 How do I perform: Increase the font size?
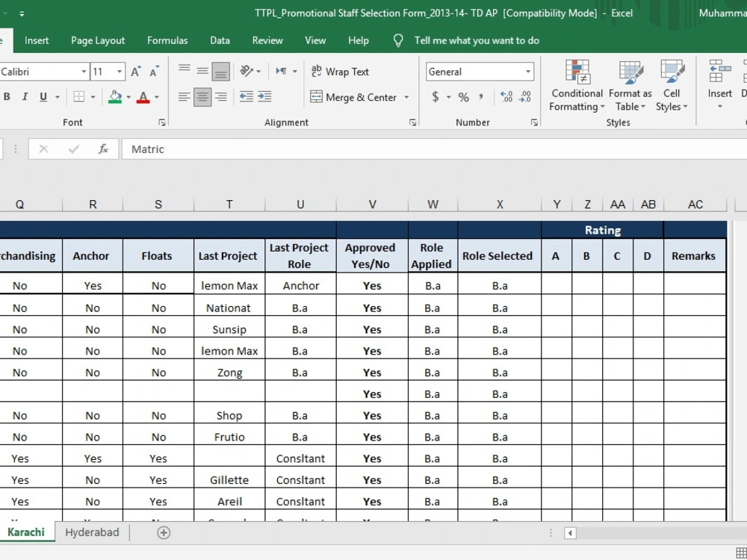[x=136, y=72]
